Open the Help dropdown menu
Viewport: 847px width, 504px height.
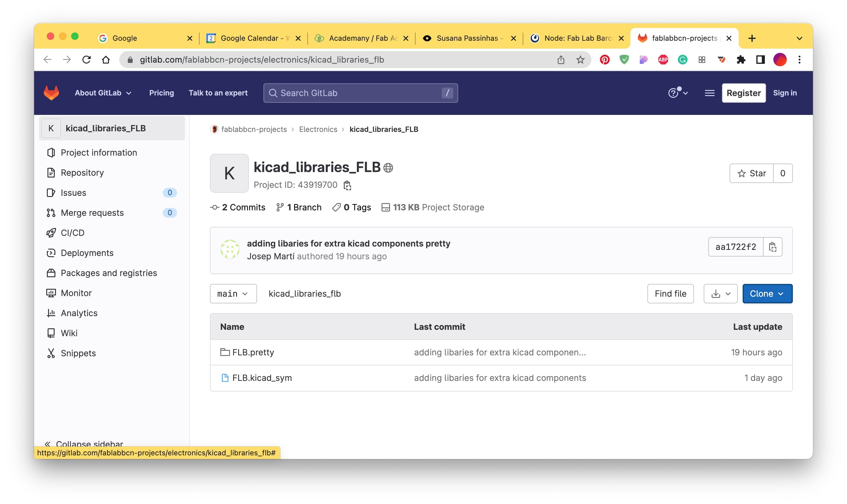pos(678,93)
